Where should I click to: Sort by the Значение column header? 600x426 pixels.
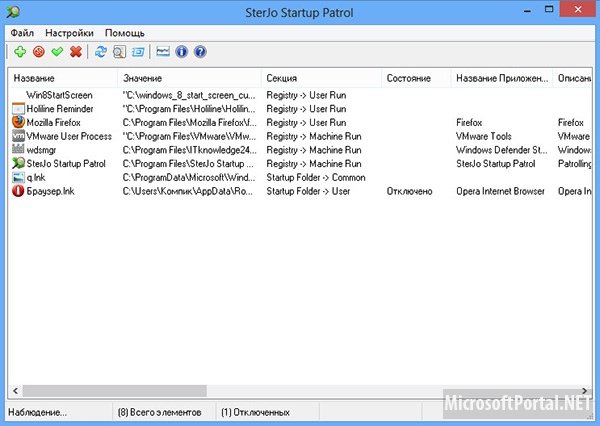189,78
